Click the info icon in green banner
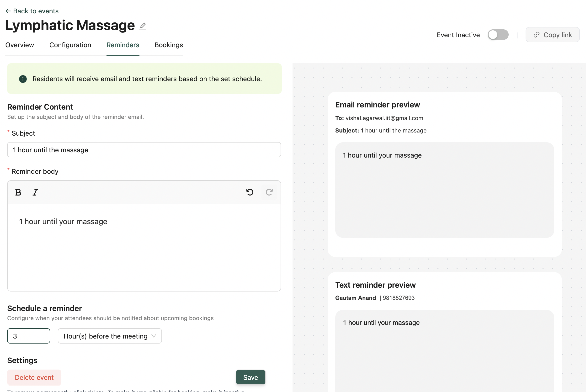This screenshot has width=586, height=392. (x=23, y=79)
